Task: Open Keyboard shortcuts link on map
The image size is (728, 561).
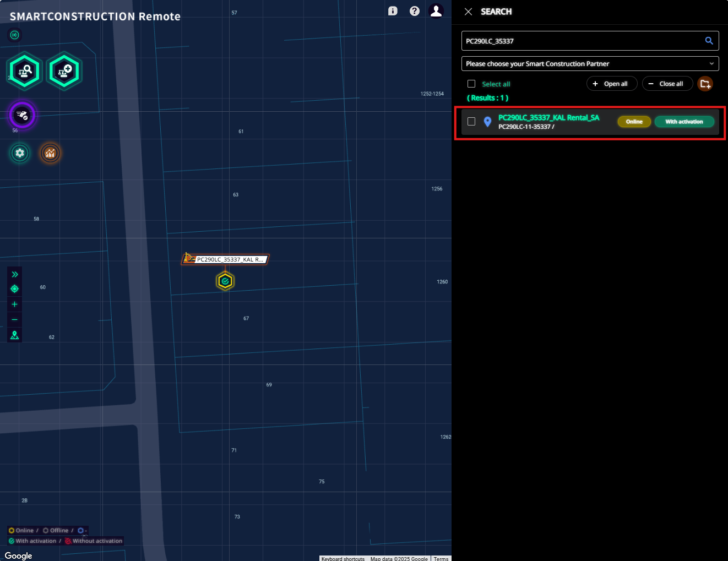Action: click(x=343, y=558)
